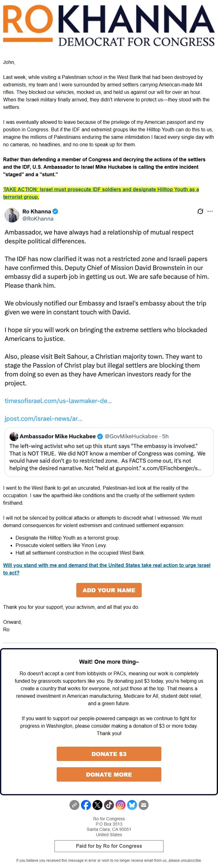Viewport: 218px width, 868px height.
Task: Open the X social media icon
Action: pos(97,805)
